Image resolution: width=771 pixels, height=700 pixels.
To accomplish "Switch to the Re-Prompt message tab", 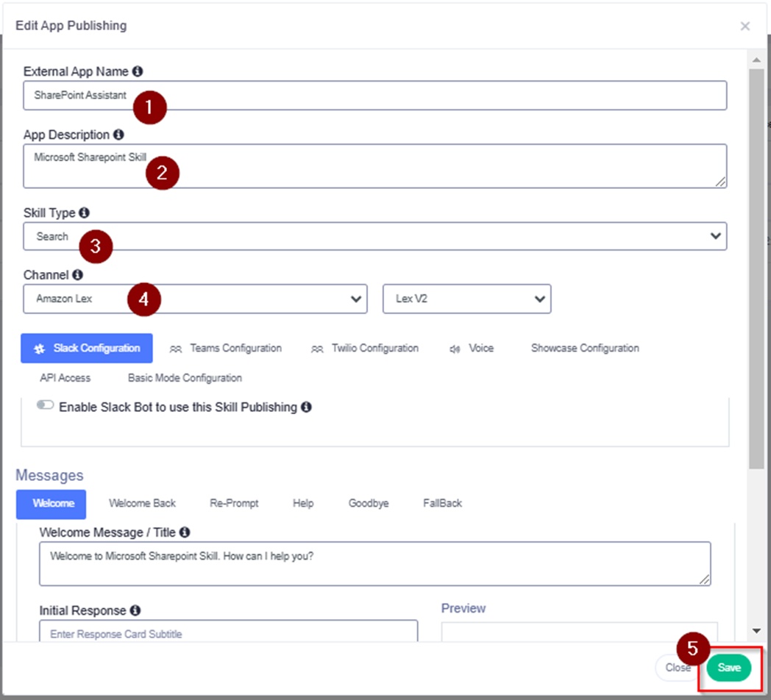I will (234, 504).
